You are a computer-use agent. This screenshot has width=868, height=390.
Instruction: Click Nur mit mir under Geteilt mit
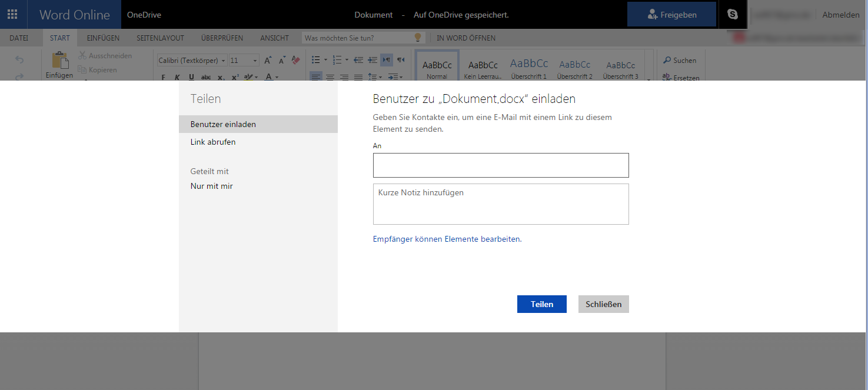212,186
